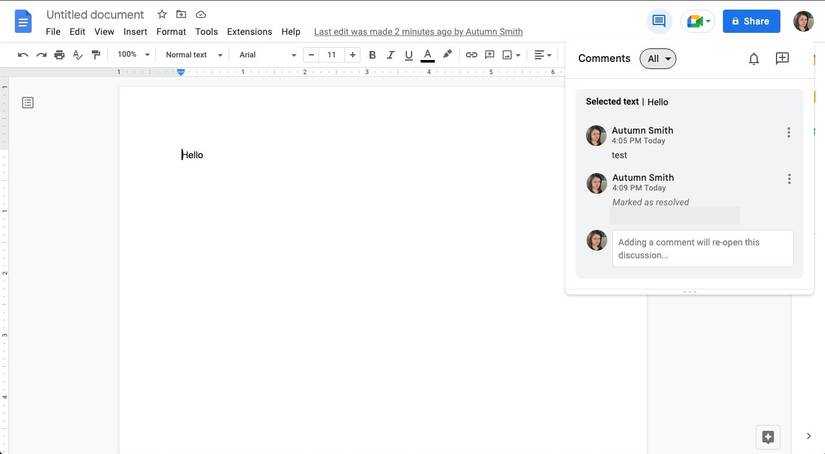Click the Redo arrow
The image size is (825, 454).
(41, 55)
